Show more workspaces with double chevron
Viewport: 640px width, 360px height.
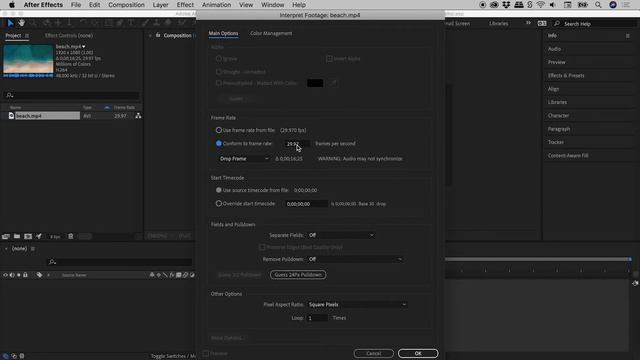click(528, 23)
